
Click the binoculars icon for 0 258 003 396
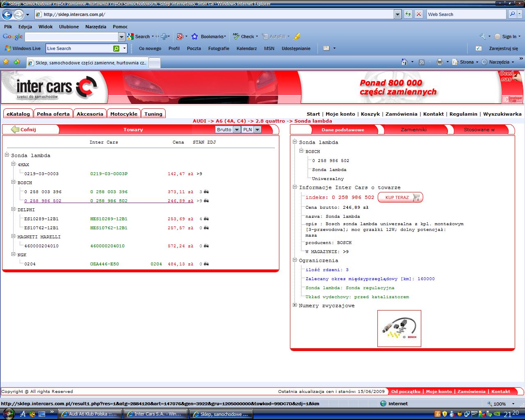[206, 192]
